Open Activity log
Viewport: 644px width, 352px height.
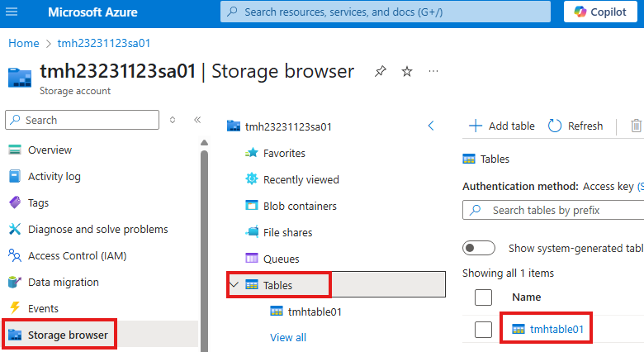coord(54,176)
